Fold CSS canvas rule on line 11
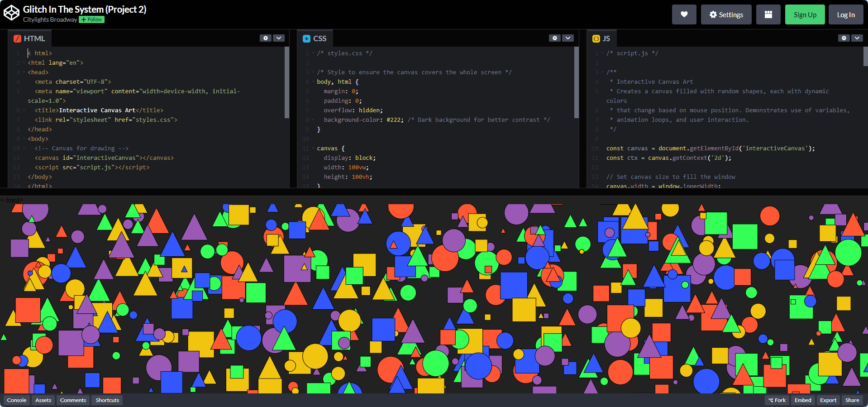 313,148
